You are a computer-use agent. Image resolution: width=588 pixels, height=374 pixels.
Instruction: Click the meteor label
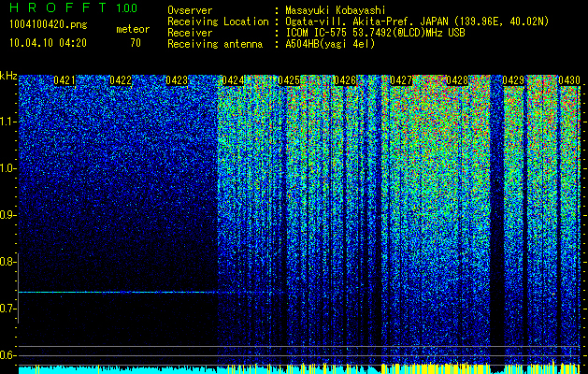click(133, 29)
